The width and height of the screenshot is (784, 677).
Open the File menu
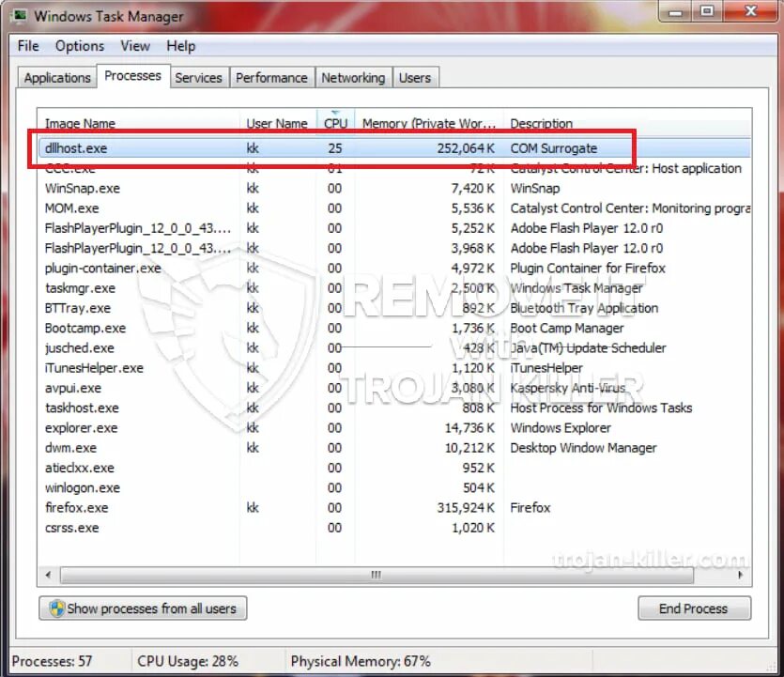[28, 46]
